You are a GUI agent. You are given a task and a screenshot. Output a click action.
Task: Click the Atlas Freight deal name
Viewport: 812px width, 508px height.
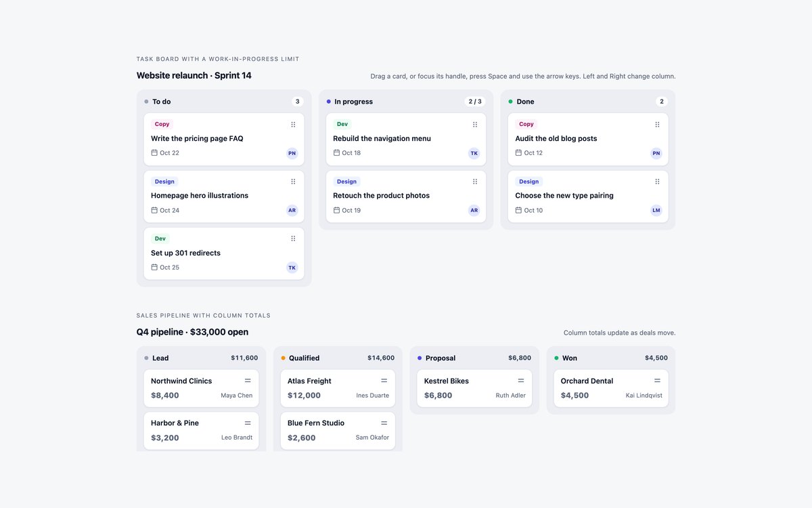[x=309, y=381]
